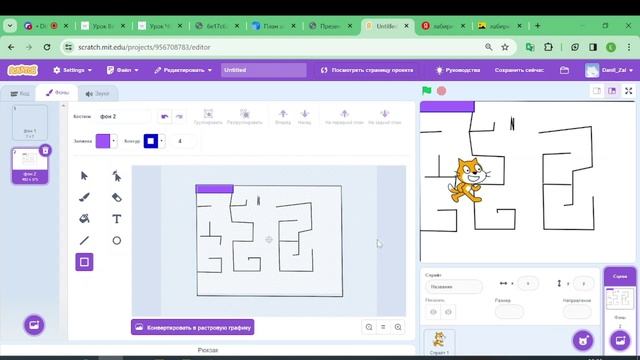The height and width of the screenshot is (360, 640).
Task: Switch to large stage layout
Action: [x=612, y=91]
